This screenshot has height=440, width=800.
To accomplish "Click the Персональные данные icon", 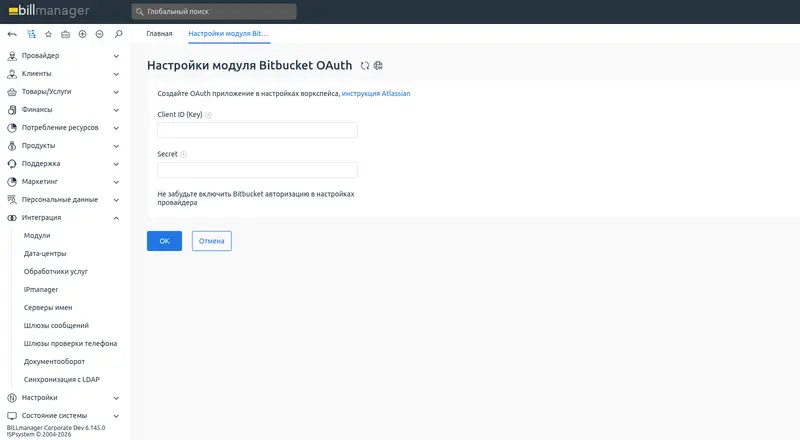I will [x=12, y=200].
